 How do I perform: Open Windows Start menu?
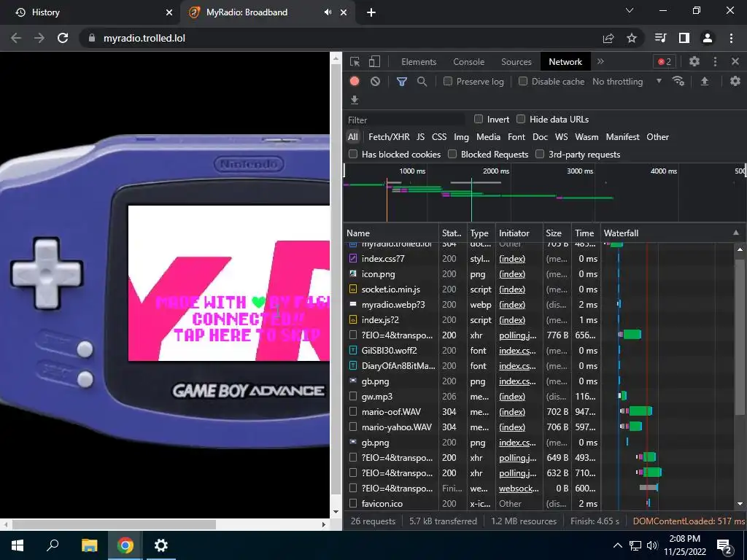[18, 545]
